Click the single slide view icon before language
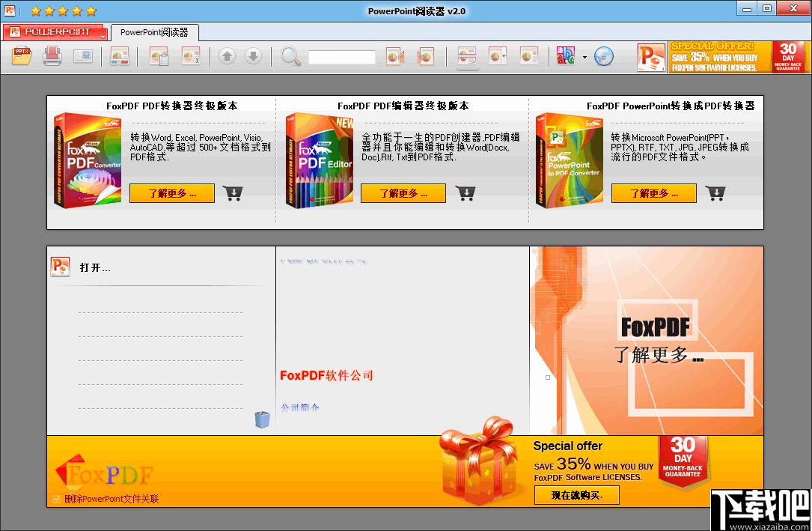Viewport: 812px width, 531px height. 528,56
